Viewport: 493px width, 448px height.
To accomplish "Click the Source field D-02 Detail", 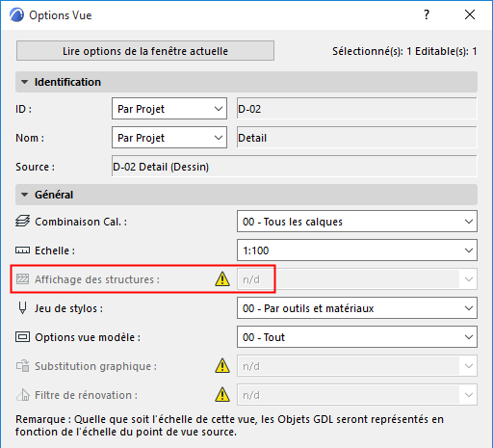I will [295, 167].
